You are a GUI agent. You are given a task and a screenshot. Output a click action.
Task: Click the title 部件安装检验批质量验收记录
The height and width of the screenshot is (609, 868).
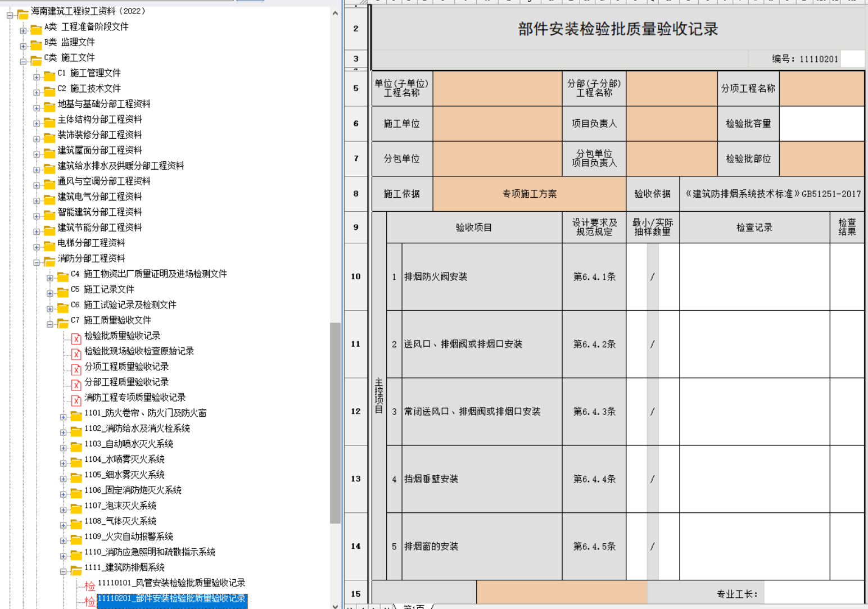click(x=618, y=29)
